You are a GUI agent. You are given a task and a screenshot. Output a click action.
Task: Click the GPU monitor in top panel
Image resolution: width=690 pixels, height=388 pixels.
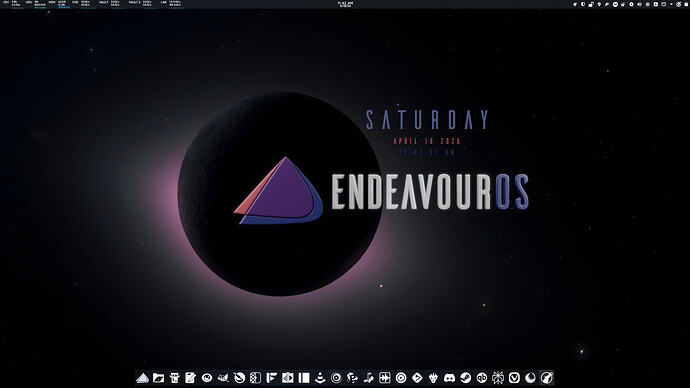pyautogui.click(x=36, y=4)
